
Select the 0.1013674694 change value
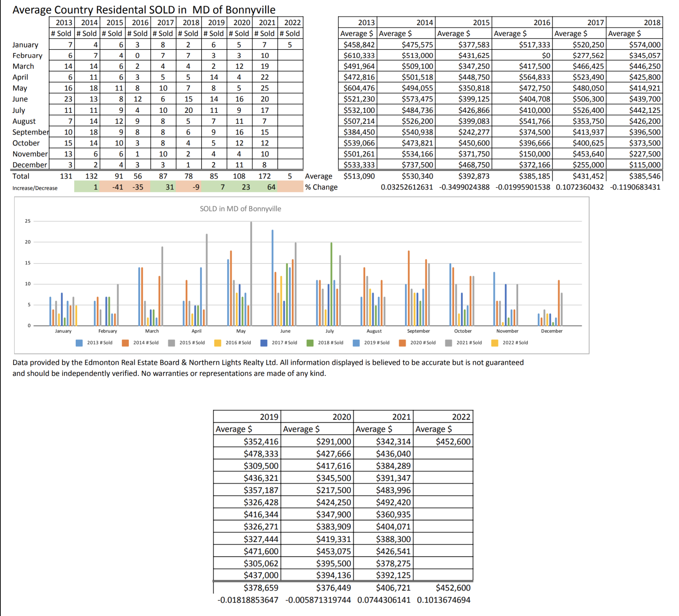[x=444, y=600]
